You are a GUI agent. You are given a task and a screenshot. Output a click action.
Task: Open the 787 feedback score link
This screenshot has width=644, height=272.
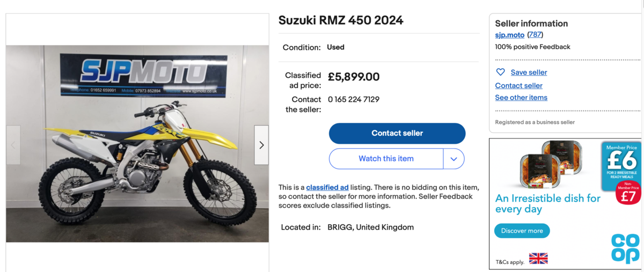[x=535, y=35]
